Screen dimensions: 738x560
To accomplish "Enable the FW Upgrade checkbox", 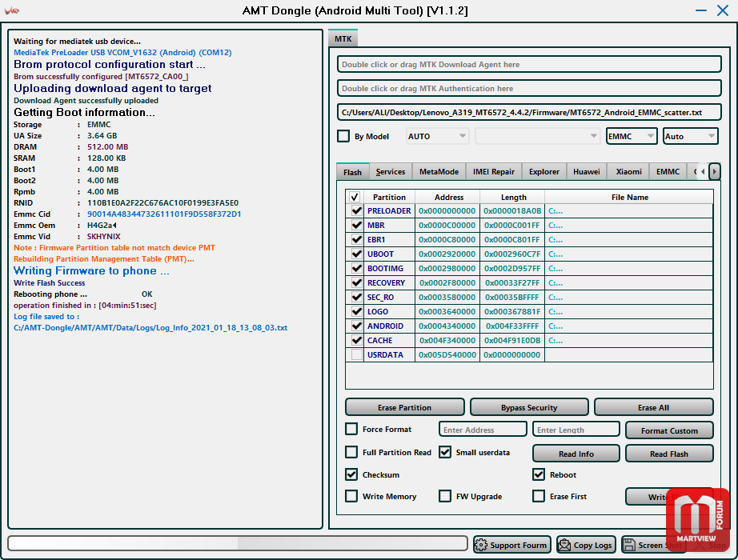I will point(445,496).
